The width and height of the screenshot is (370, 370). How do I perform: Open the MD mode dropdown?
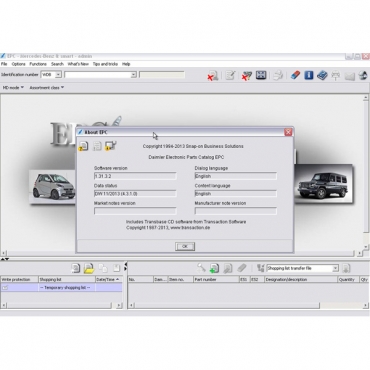(x=13, y=88)
